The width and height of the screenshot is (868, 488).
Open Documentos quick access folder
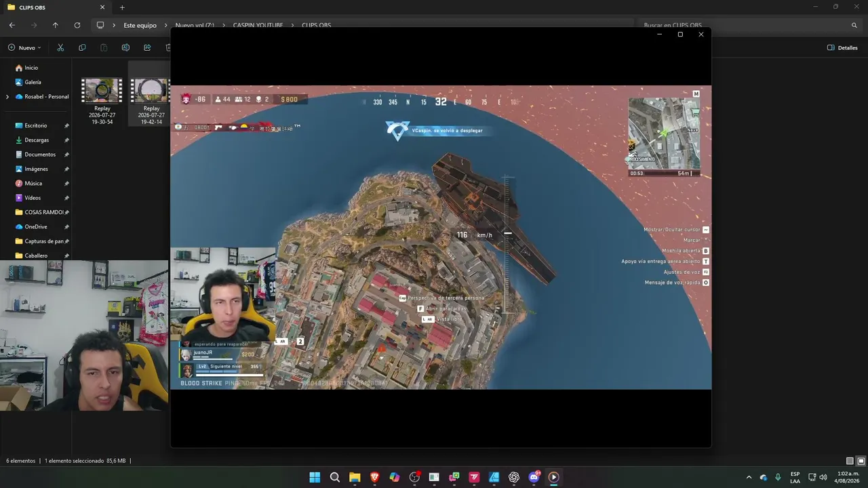point(40,155)
